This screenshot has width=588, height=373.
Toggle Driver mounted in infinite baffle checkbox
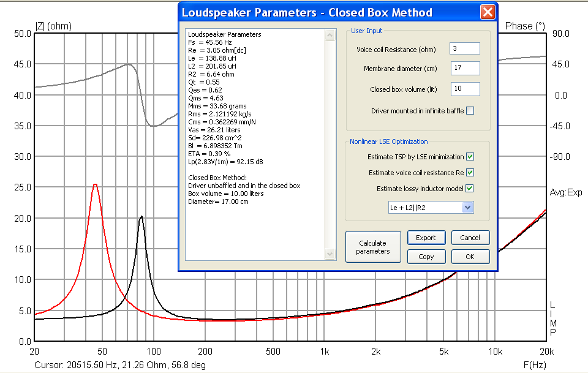[470, 111]
